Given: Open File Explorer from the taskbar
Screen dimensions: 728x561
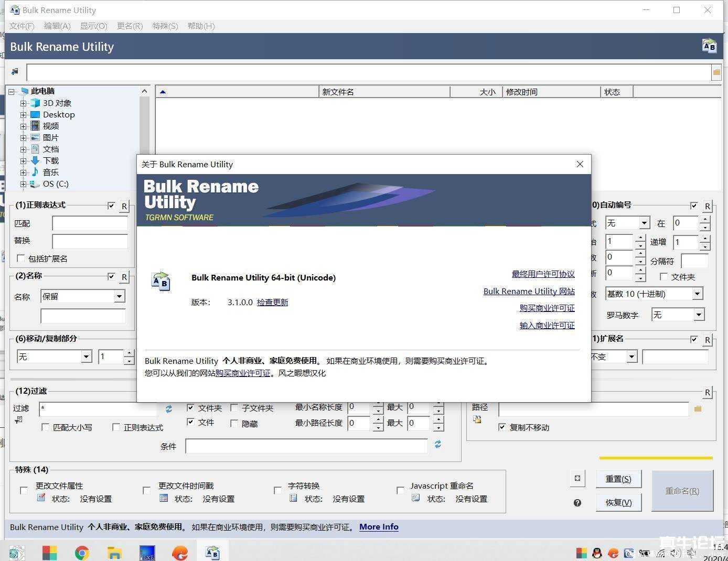Looking at the screenshot, I should tap(114, 553).
